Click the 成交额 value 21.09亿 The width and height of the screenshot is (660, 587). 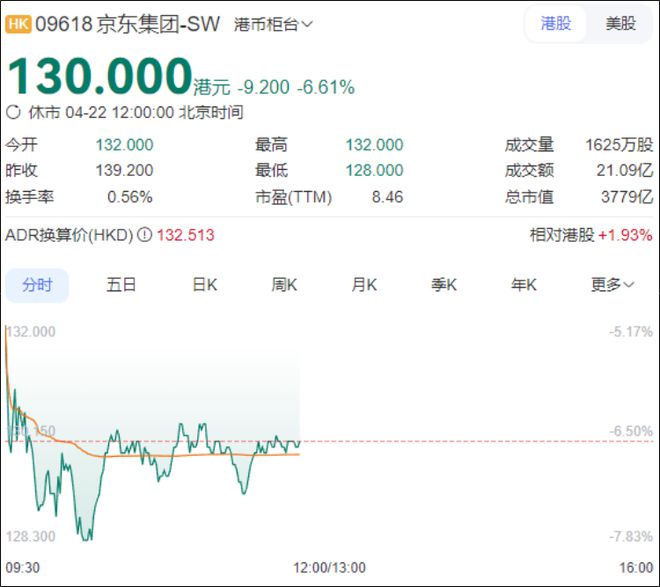click(x=625, y=170)
